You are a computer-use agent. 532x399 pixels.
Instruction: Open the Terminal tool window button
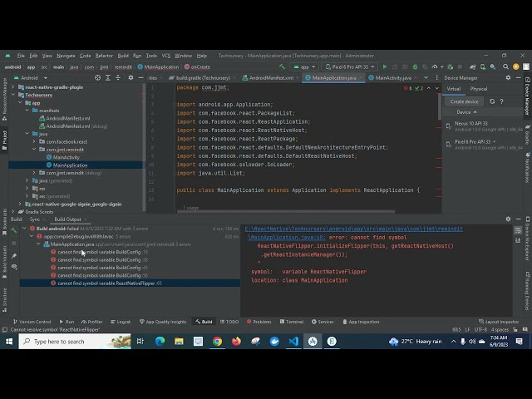[x=292, y=322]
